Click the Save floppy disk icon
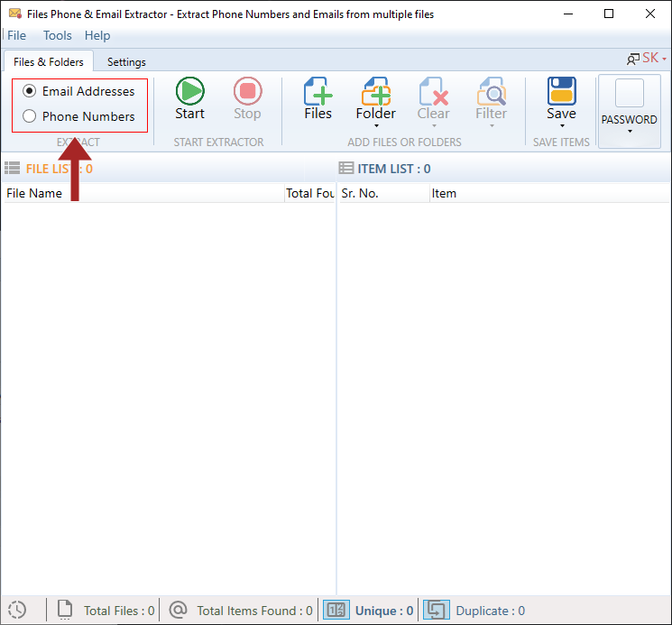This screenshot has width=672, height=625. point(561,91)
